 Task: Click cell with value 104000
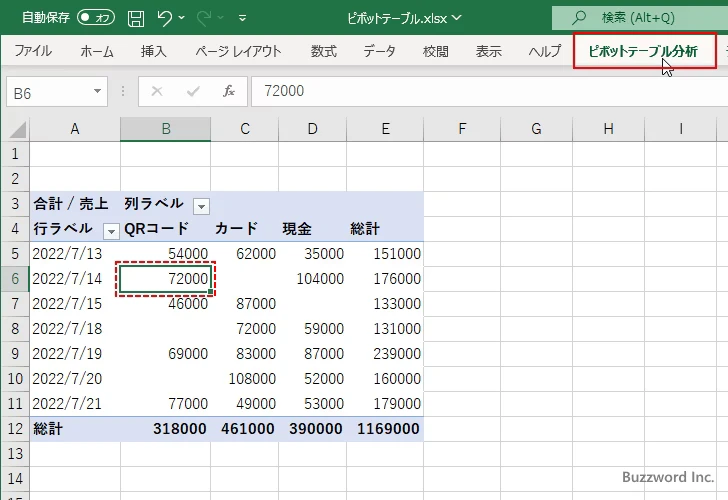(312, 279)
